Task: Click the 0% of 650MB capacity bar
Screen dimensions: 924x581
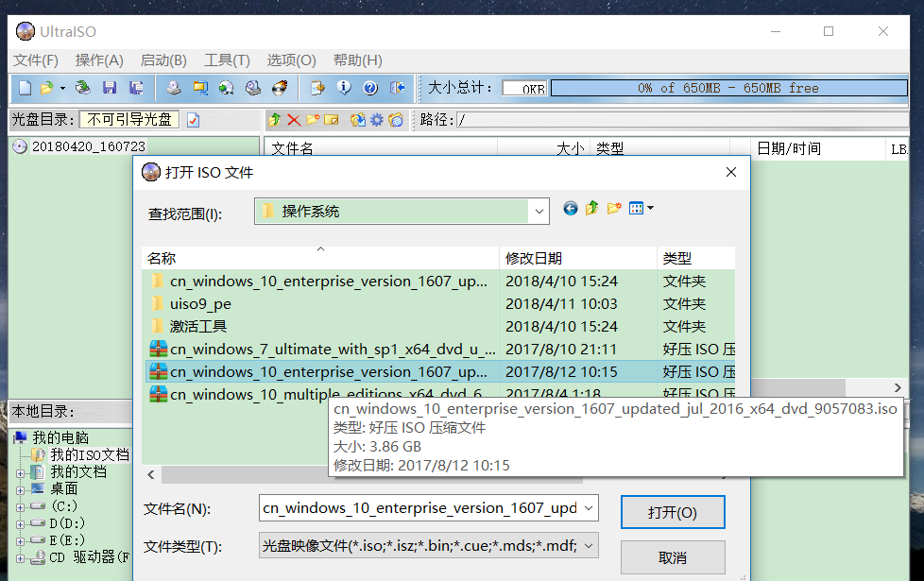Action: [728, 88]
